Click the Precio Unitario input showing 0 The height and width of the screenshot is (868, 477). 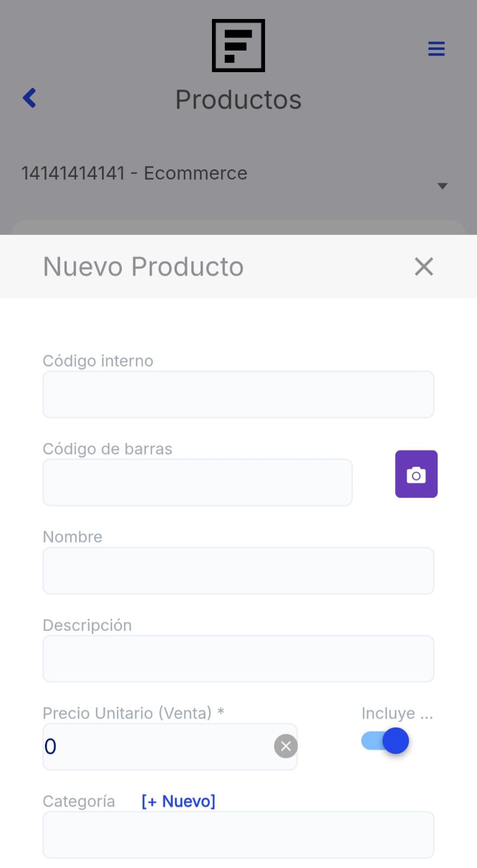pos(157,746)
